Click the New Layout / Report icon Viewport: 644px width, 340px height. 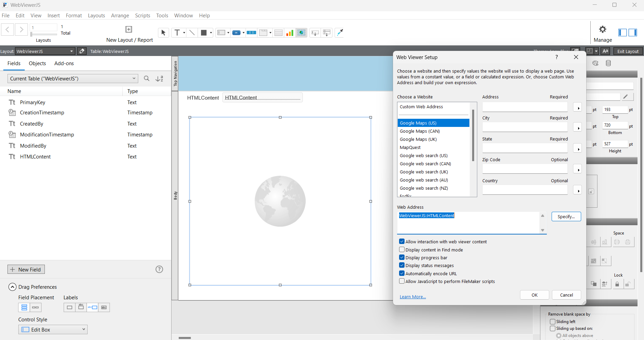[x=129, y=29]
